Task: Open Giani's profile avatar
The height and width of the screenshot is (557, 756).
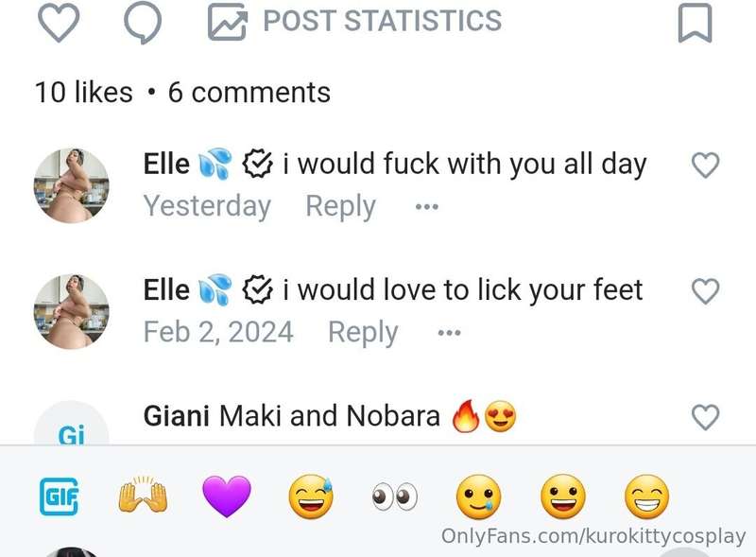Action: (x=72, y=423)
